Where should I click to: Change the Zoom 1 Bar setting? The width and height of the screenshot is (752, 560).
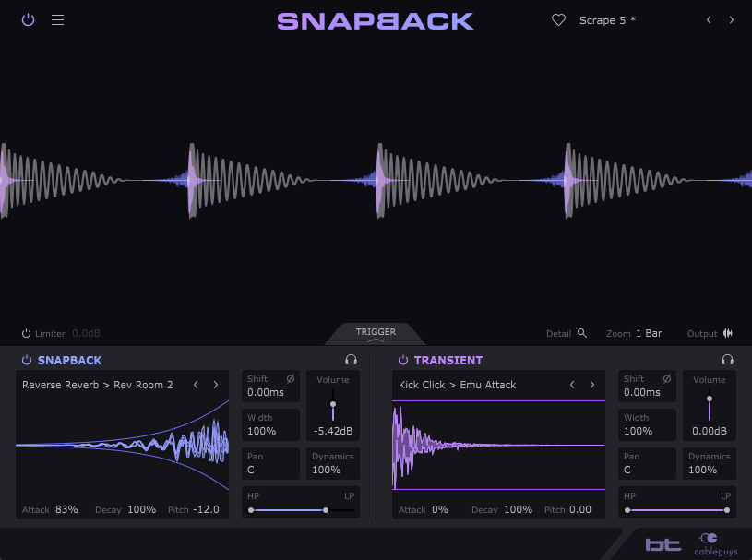pos(648,333)
